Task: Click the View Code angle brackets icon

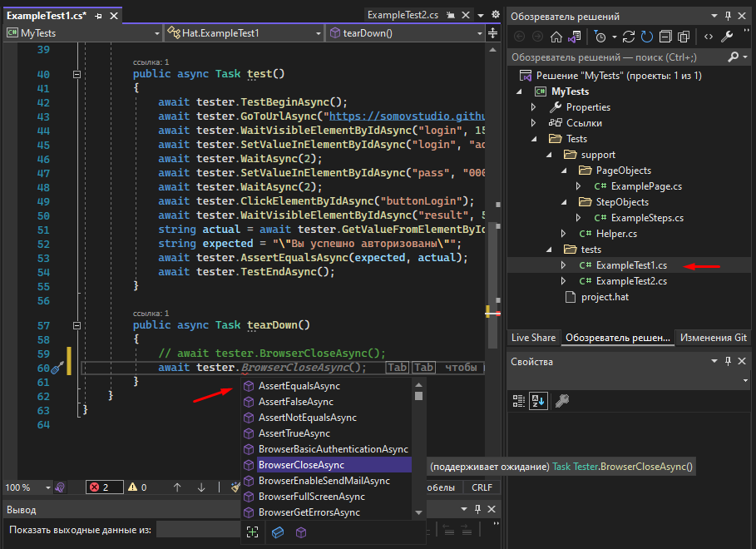Action: pyautogui.click(x=708, y=37)
